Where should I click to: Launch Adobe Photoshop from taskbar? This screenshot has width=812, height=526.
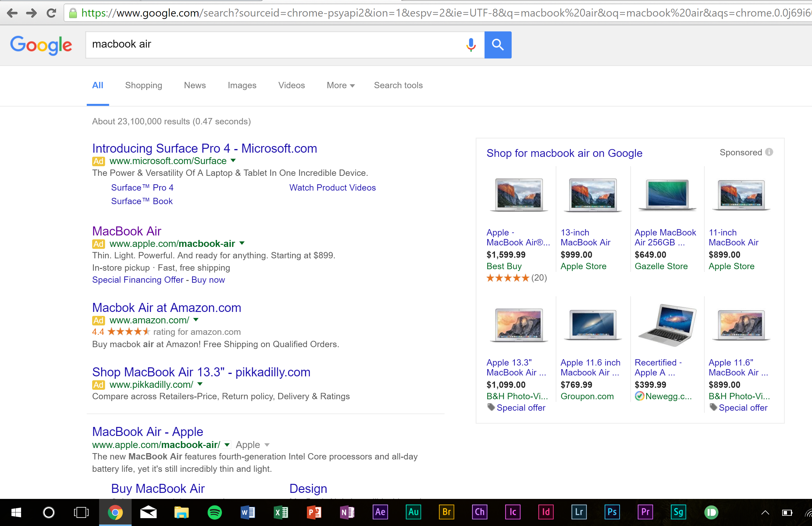[x=612, y=512]
